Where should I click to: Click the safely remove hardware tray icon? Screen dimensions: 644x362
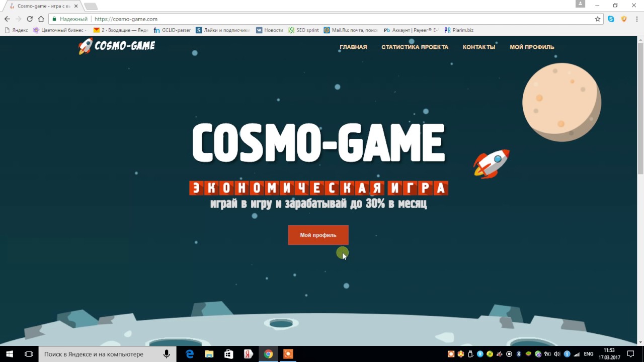pos(470,354)
